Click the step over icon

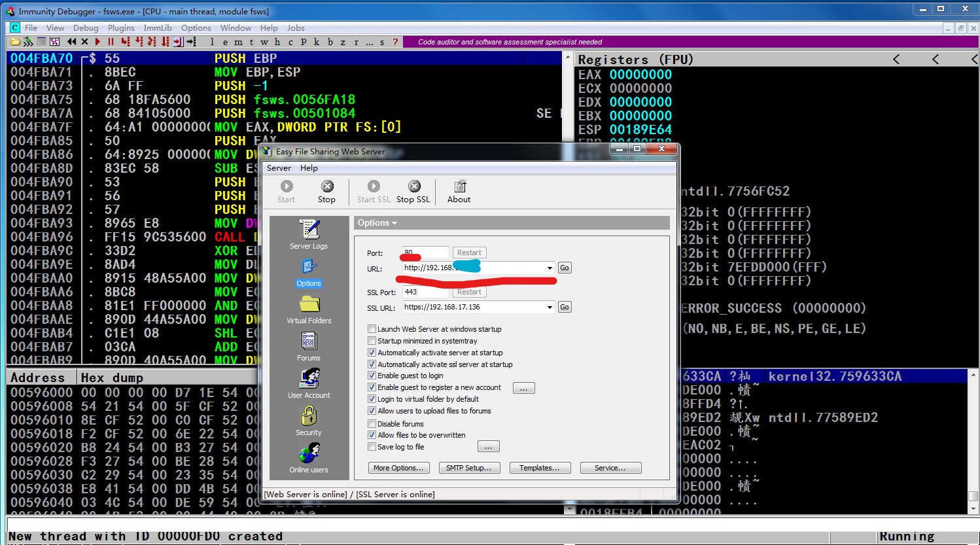[x=139, y=41]
